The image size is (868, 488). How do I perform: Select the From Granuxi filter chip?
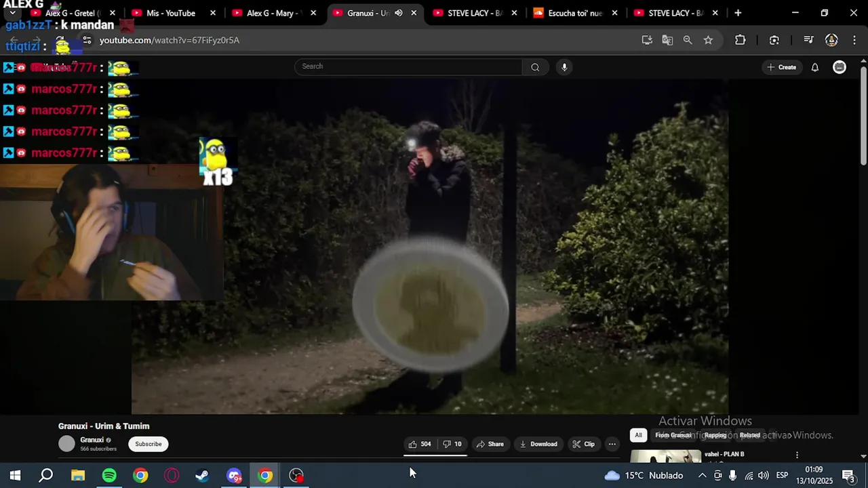(673, 435)
